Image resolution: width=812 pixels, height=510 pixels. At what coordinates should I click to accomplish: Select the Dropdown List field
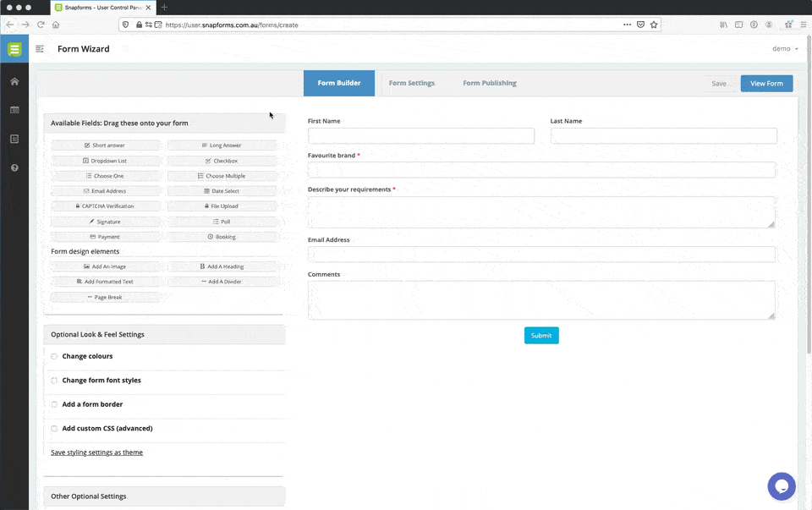coord(105,161)
